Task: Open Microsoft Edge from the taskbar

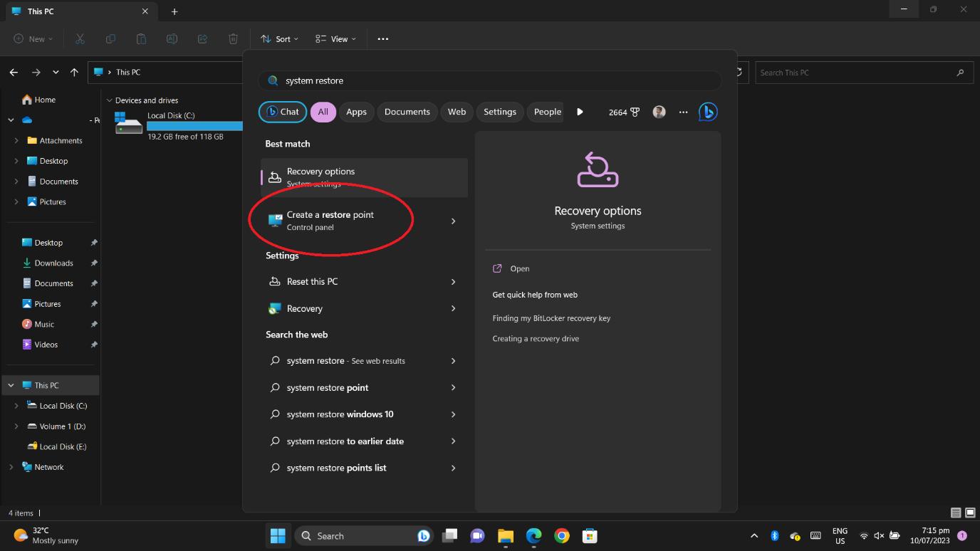Action: point(533,536)
